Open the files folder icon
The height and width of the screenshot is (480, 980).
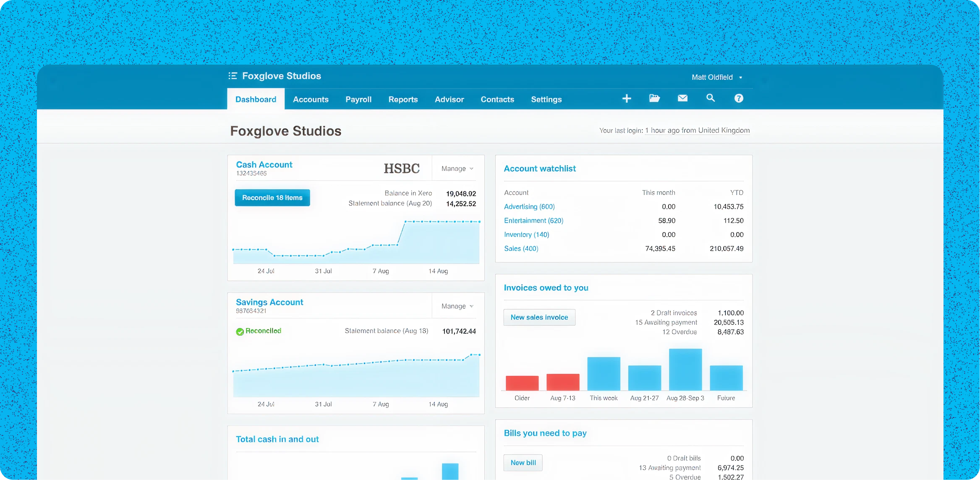coord(654,98)
